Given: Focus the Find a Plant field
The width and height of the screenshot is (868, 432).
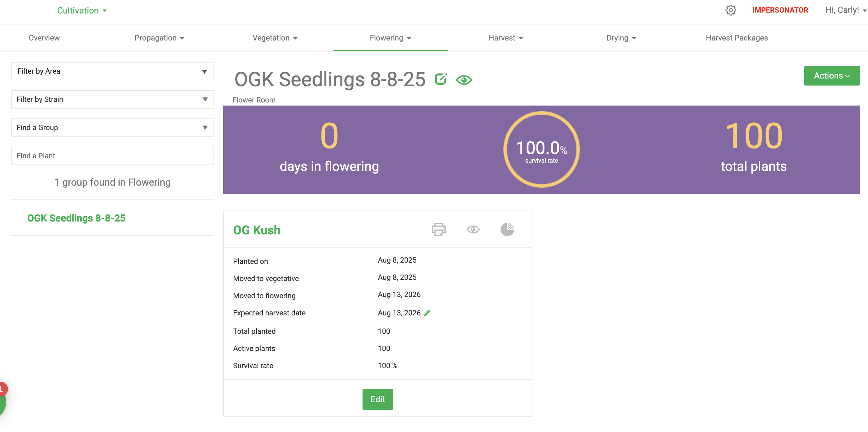Looking at the screenshot, I should coord(113,156).
